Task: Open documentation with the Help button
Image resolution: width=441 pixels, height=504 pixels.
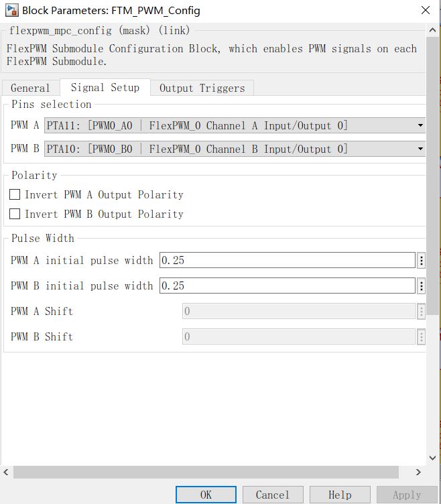Action: tap(340, 495)
